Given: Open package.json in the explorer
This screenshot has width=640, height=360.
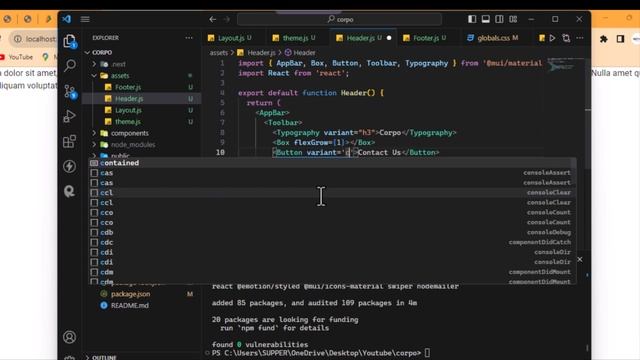Looking at the screenshot, I should 130,294.
